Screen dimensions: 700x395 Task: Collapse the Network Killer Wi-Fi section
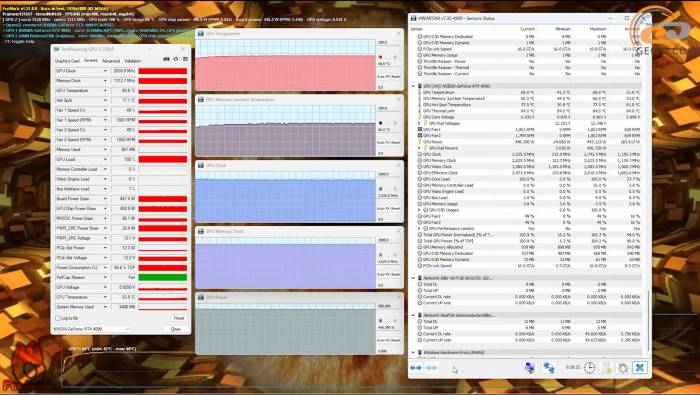click(413, 278)
